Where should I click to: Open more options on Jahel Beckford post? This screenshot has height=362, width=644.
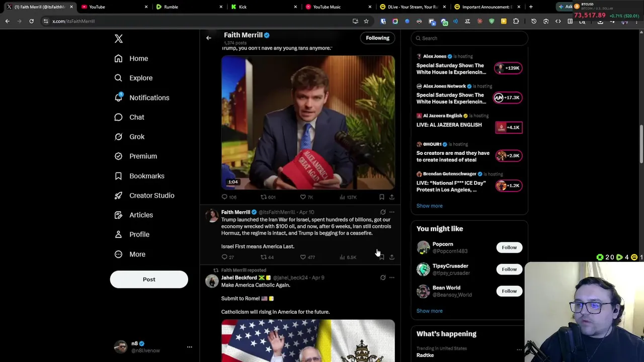pyautogui.click(x=392, y=278)
